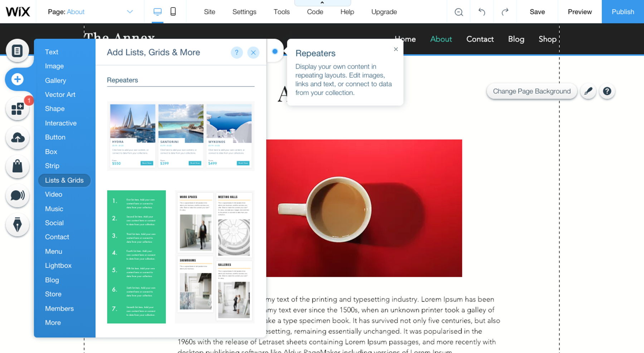Open the Blog pen nib icon
Image resolution: width=644 pixels, height=353 pixels.
(x=17, y=225)
